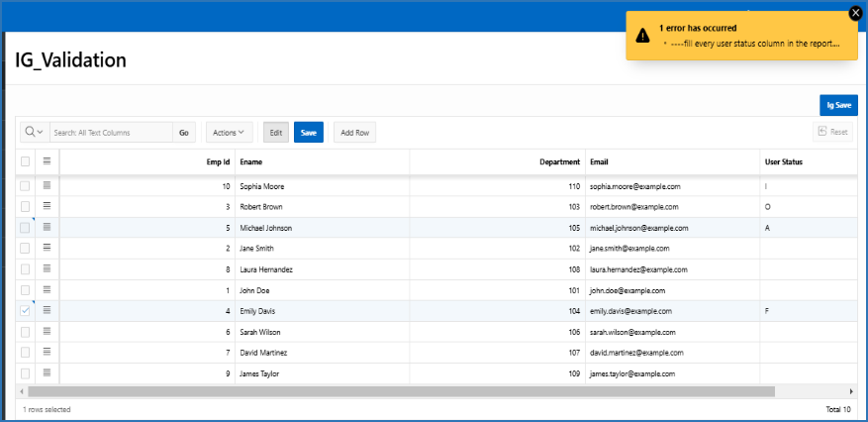Toggle the select-all checkbox in header

point(26,161)
